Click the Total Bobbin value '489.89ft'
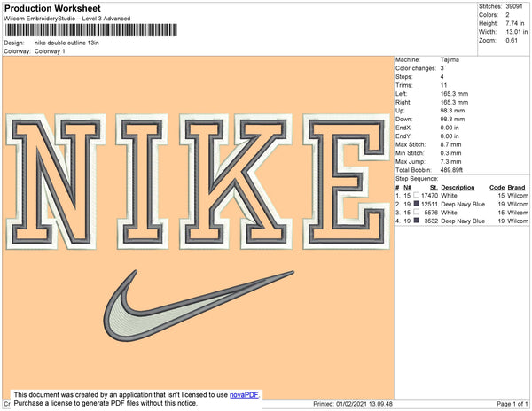This screenshot has height=411, width=532. (451, 170)
